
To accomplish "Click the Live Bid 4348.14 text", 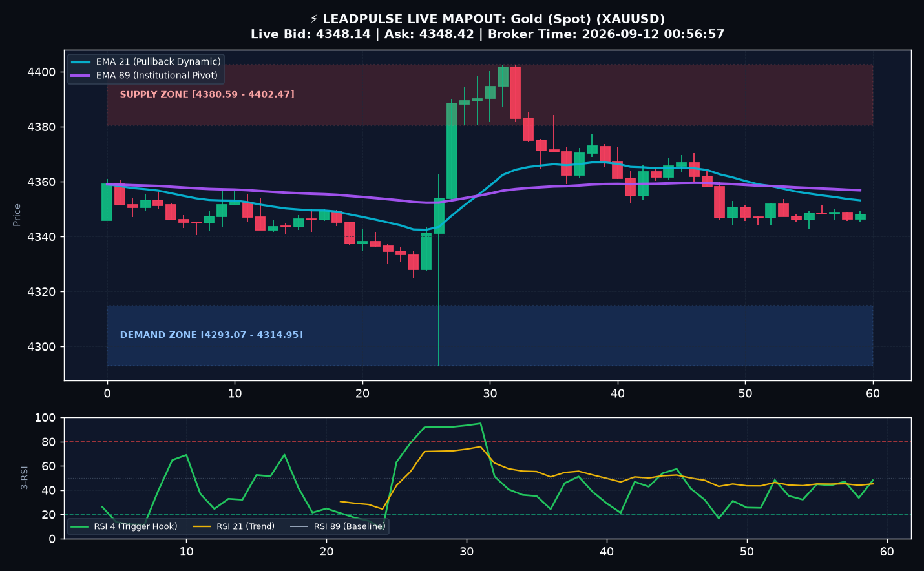I will (x=311, y=34).
